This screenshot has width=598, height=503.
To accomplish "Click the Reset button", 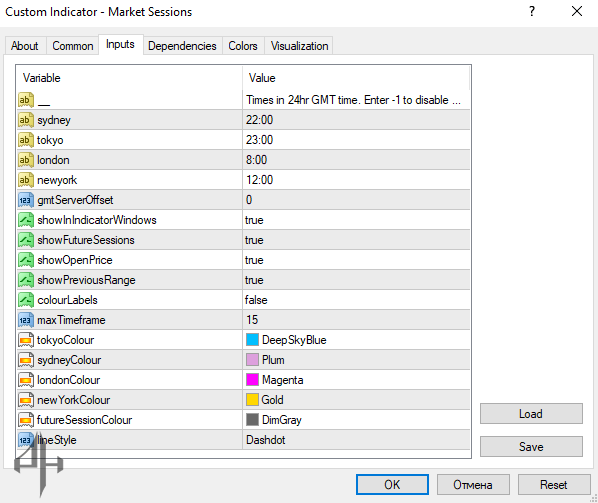I will [x=553, y=485].
